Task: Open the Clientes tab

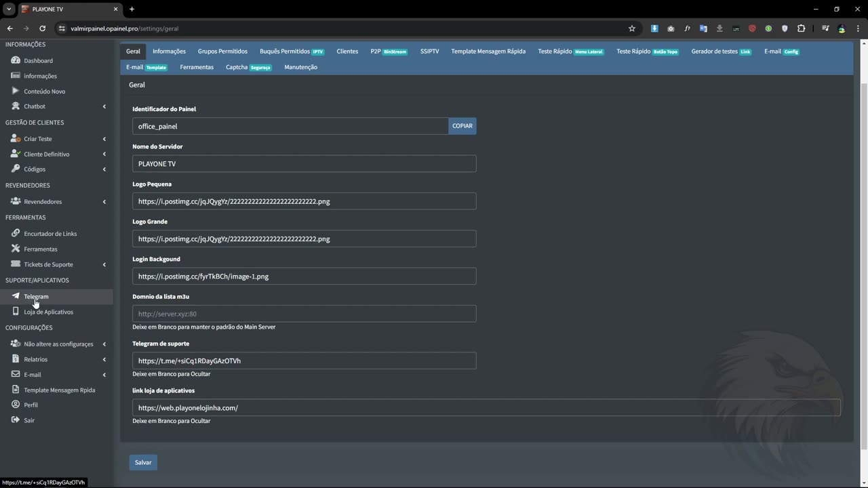Action: click(x=347, y=52)
